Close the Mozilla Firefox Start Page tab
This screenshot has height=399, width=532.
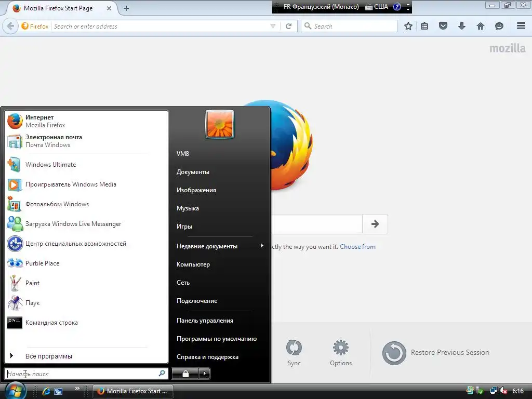tap(109, 8)
